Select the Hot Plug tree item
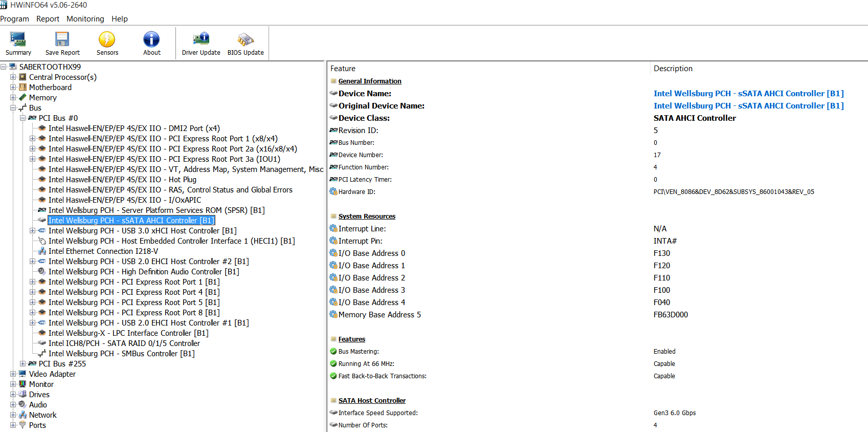 (x=122, y=180)
